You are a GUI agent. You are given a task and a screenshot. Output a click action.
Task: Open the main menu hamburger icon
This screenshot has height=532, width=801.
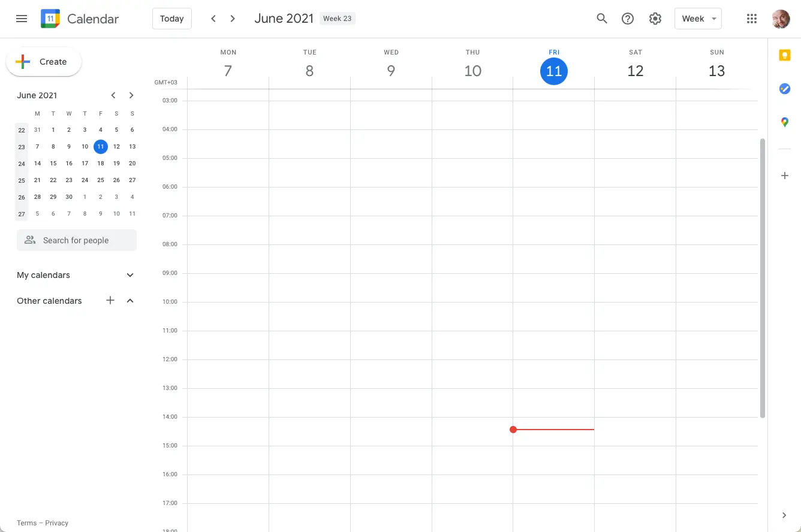pyautogui.click(x=22, y=19)
